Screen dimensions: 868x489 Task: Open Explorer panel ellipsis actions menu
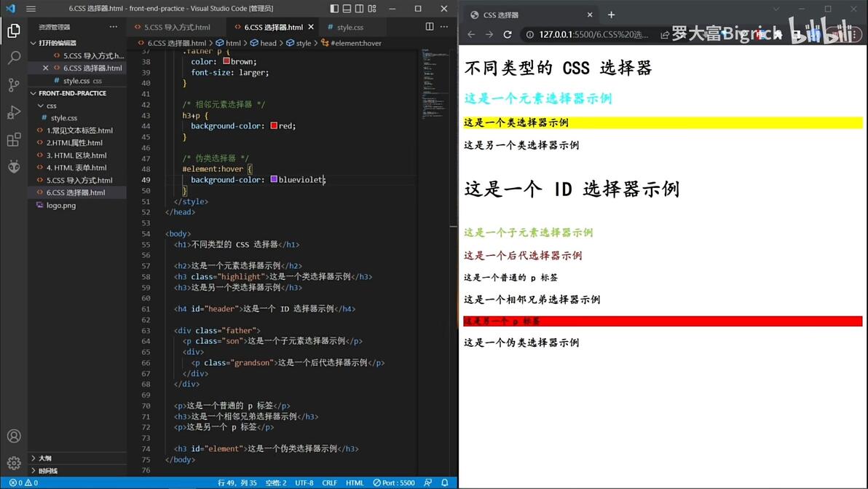114,26
